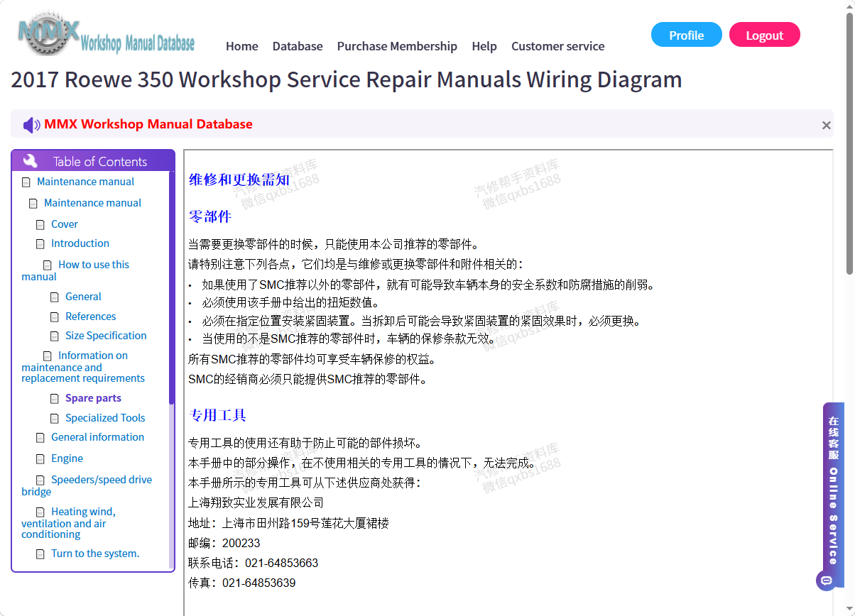
Task: Click the document icon beside Engine
Action: pos(40,459)
